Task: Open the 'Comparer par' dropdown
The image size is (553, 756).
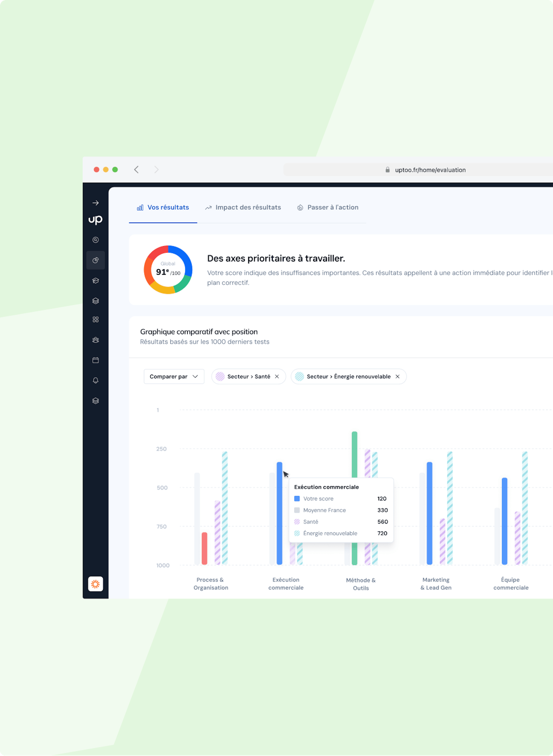Action: pos(174,376)
